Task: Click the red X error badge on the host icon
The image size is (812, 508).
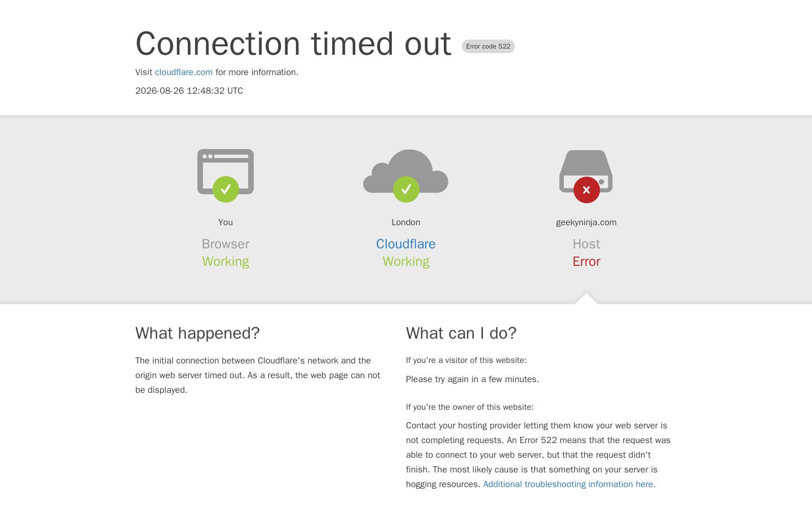Action: point(586,190)
